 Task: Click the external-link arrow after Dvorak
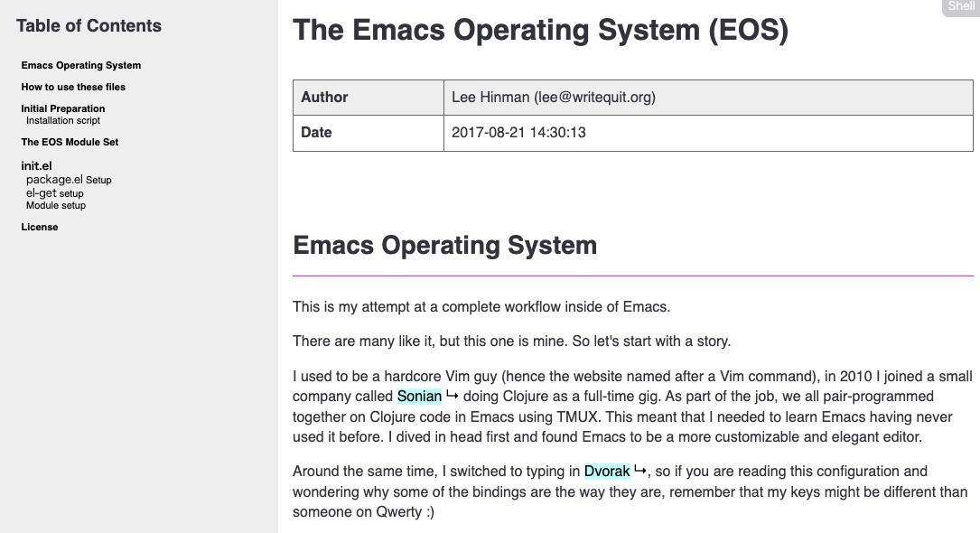point(638,468)
